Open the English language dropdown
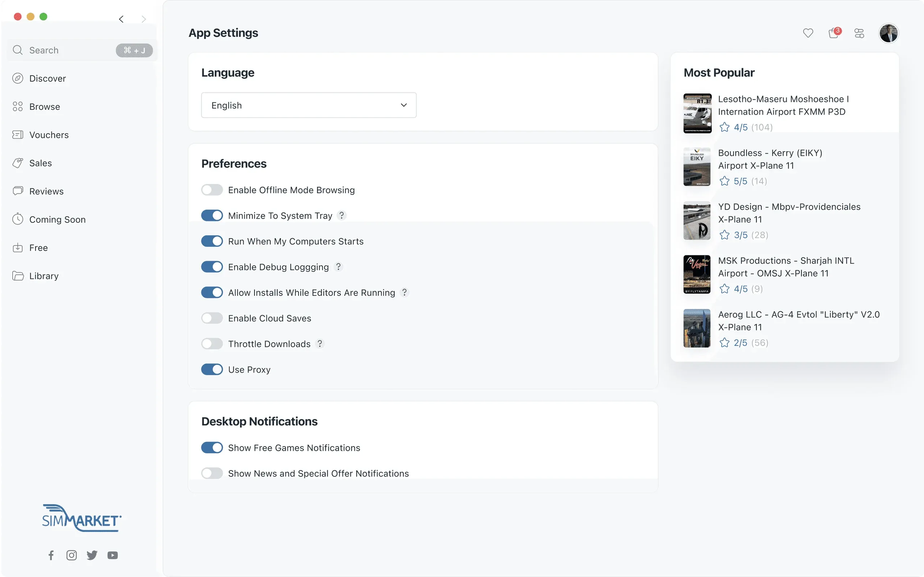This screenshot has width=924, height=577. [308, 105]
